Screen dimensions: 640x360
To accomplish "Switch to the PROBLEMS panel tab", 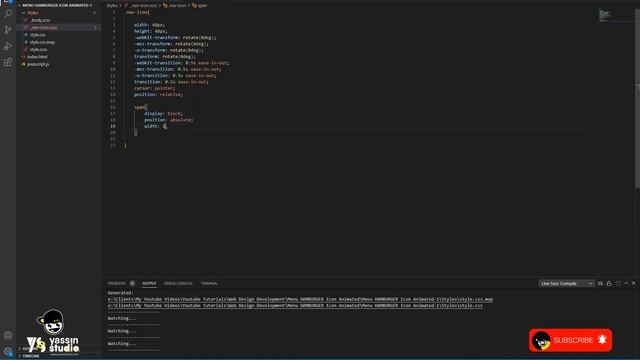I will (x=117, y=283).
